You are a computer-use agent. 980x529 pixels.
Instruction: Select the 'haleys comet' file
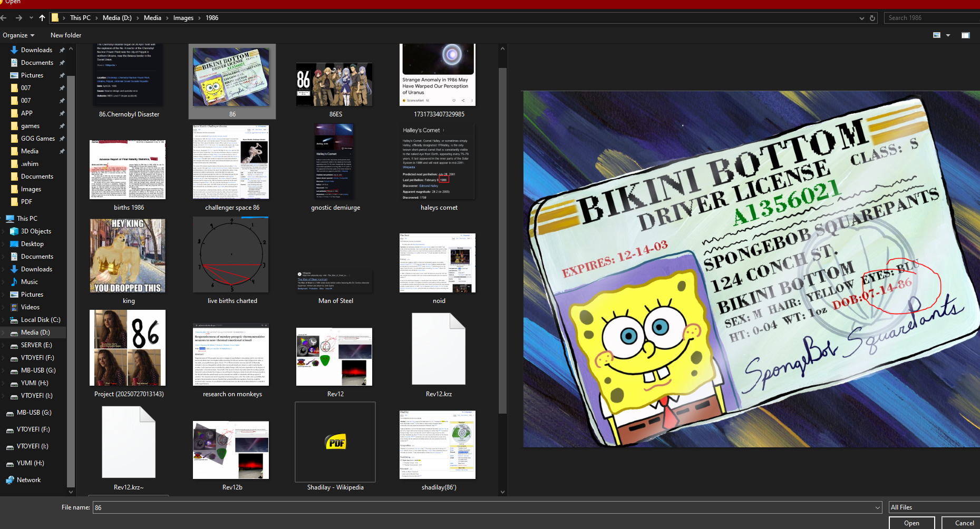tap(439, 168)
